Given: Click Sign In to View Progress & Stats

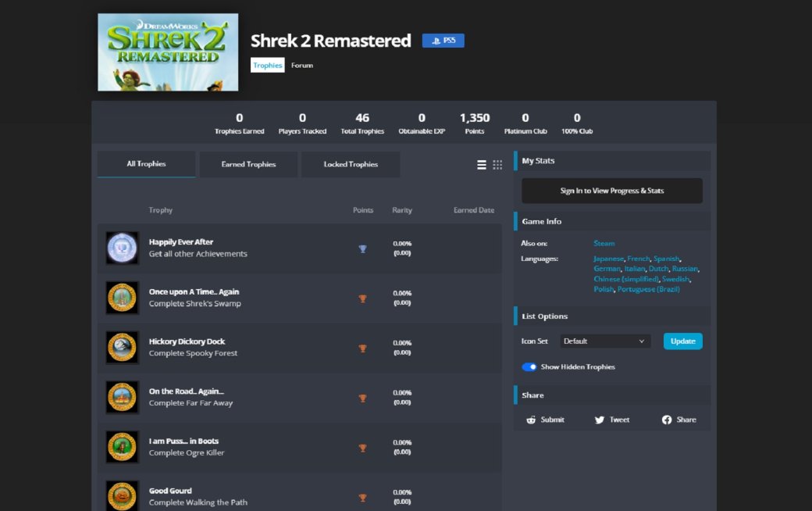Looking at the screenshot, I should click(612, 191).
